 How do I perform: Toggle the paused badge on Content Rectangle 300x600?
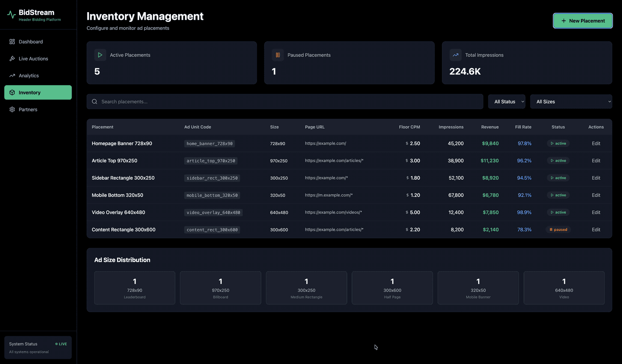[x=558, y=229]
